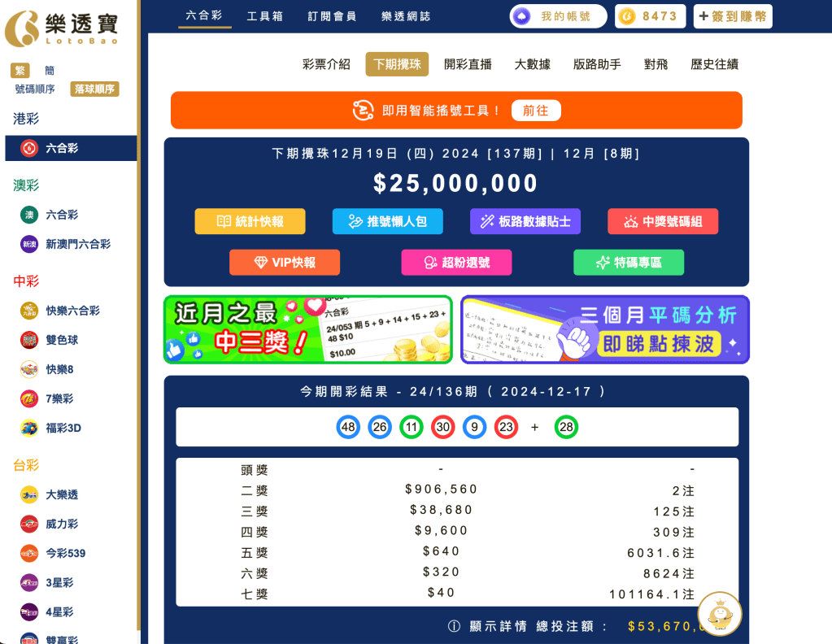Select the 雙色球 icon in sidebar
Screen dimensions: 832x644
29,340
